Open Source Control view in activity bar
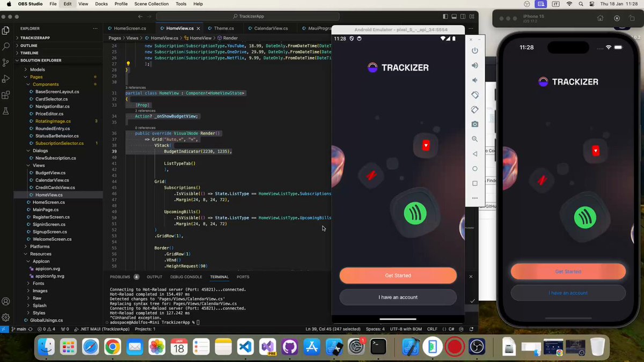 click(x=6, y=63)
